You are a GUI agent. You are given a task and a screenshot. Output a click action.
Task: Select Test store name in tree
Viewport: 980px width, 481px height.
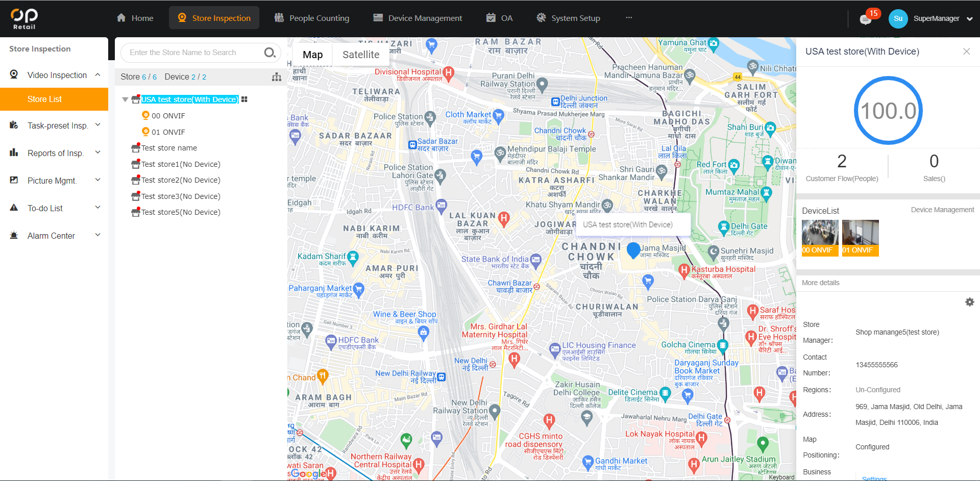point(169,148)
